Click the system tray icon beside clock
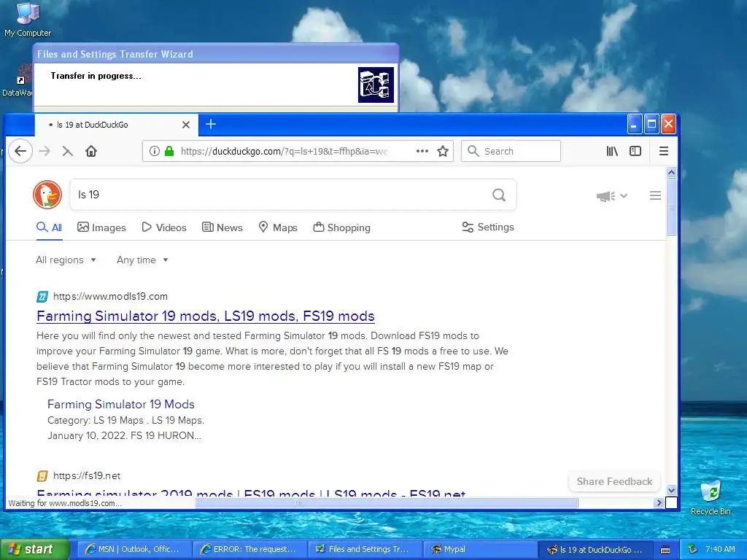The image size is (747, 560). coord(693,549)
